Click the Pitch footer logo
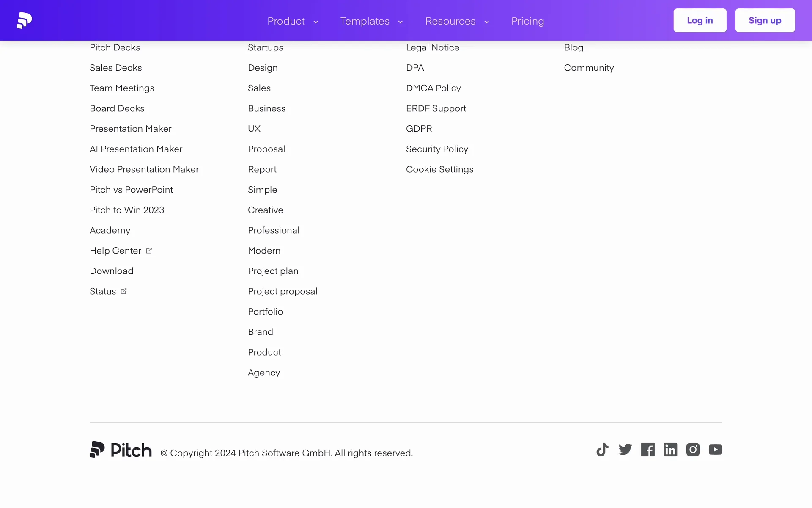812x508 pixels. pyautogui.click(x=121, y=450)
